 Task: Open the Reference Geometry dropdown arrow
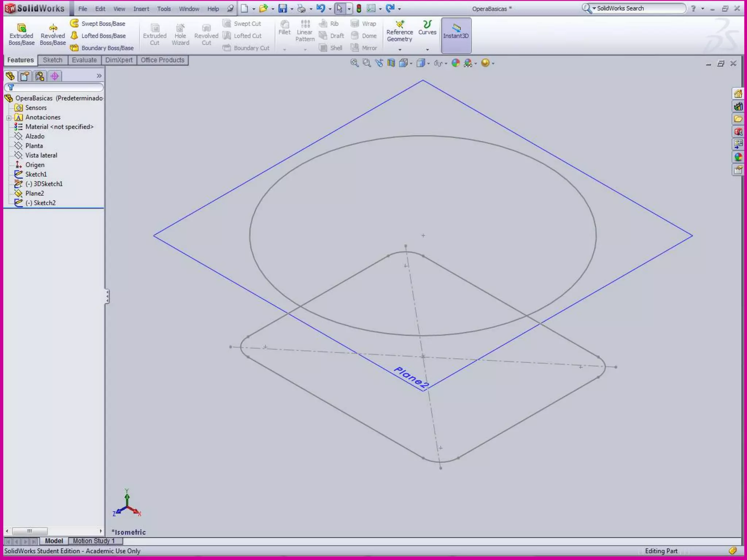(x=400, y=49)
